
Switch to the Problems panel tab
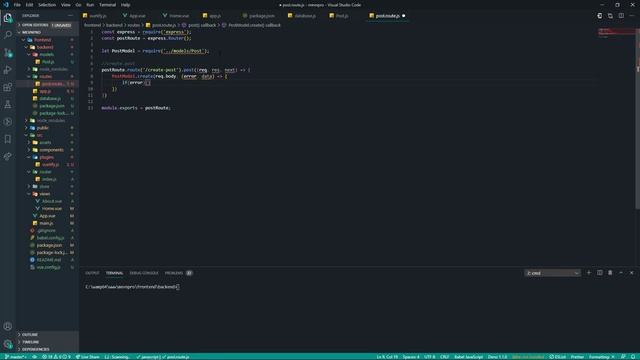[x=178, y=273]
